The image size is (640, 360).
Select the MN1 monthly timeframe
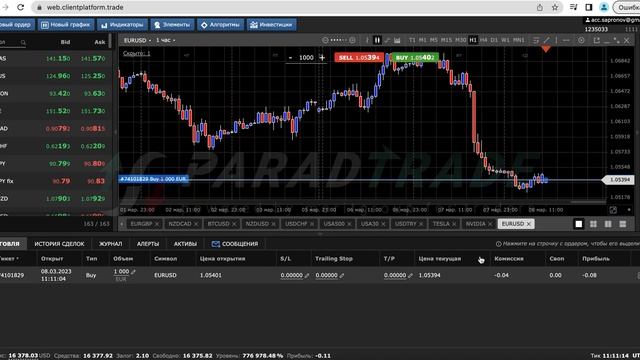tap(519, 40)
